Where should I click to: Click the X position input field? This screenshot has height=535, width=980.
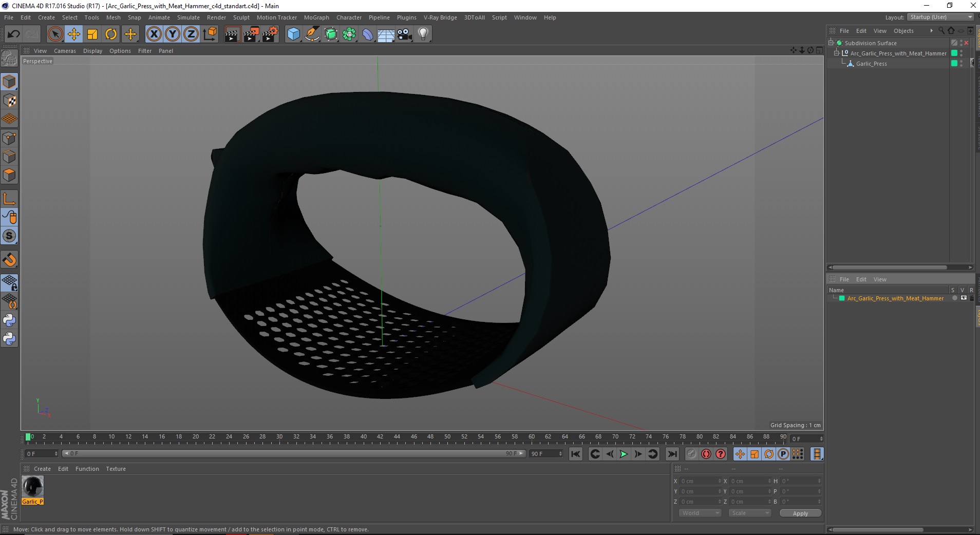(x=700, y=481)
